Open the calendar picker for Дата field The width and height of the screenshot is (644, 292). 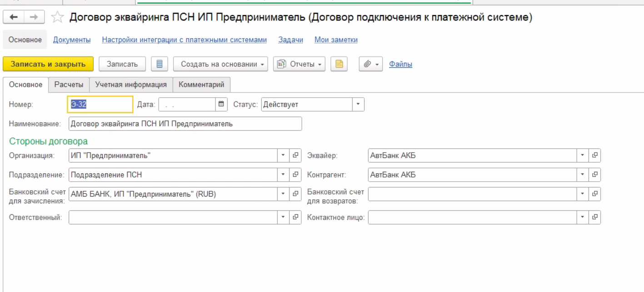click(221, 104)
